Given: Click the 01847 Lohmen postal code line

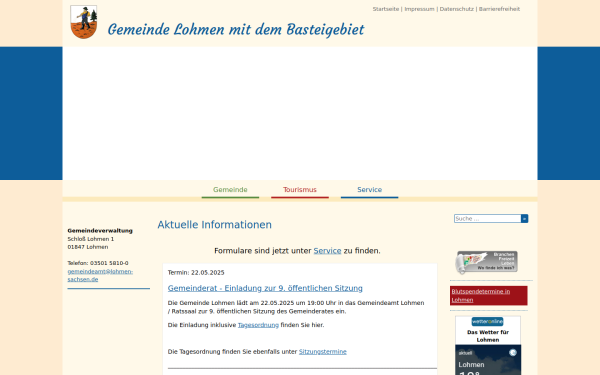Looking at the screenshot, I should tap(88, 247).
